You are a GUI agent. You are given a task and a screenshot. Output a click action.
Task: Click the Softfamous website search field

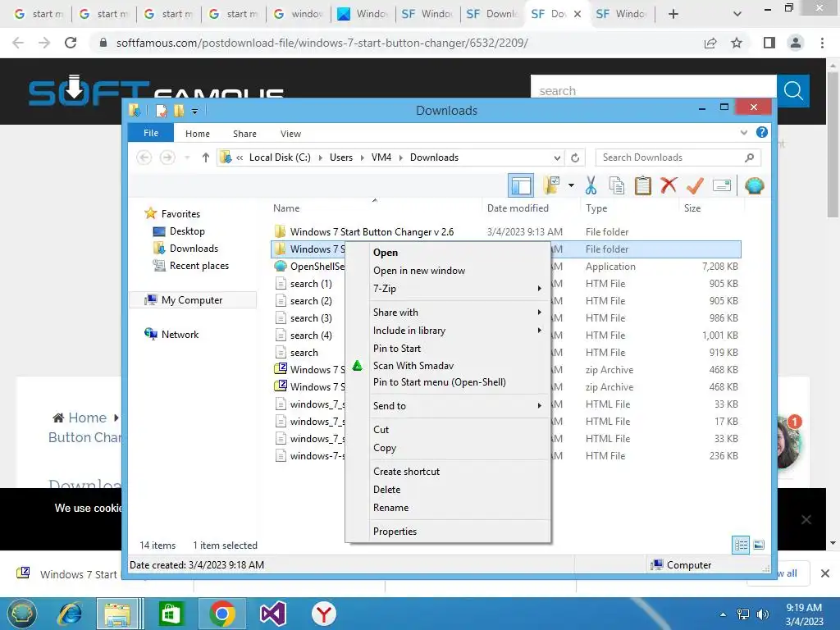pos(654,91)
